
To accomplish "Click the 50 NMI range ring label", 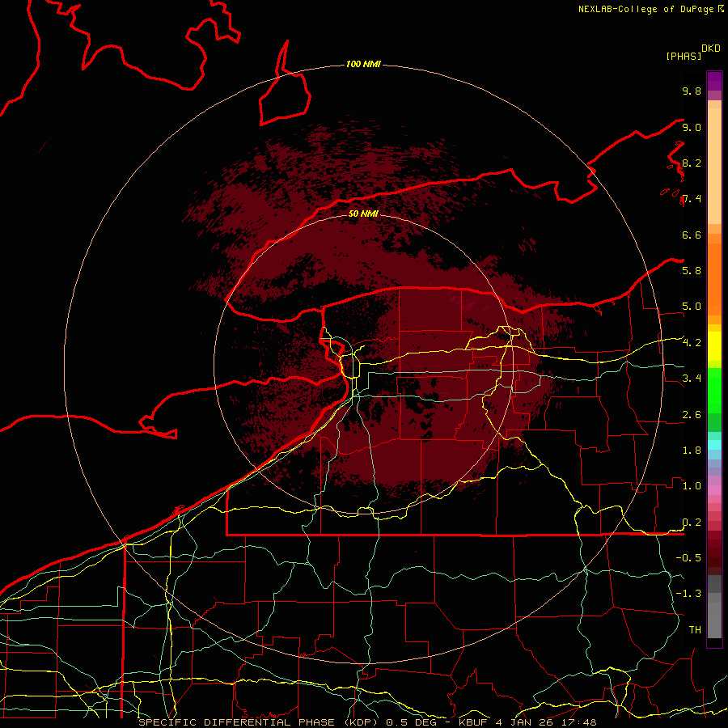I will 363,214.
